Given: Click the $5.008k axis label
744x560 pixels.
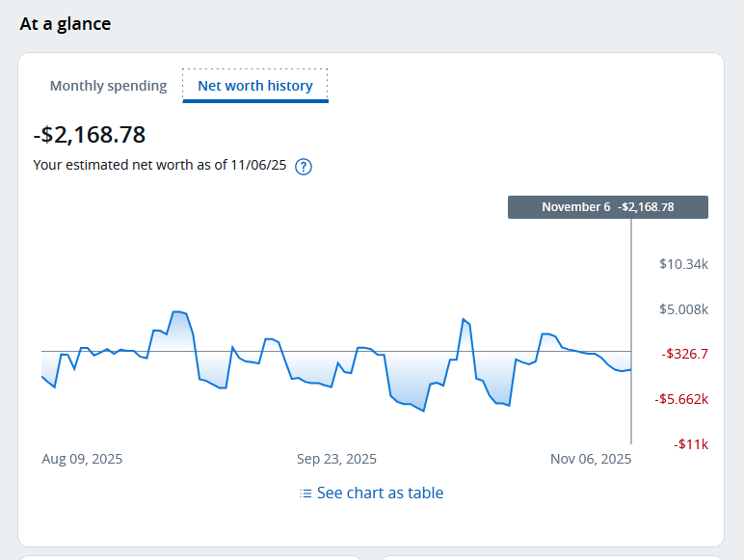Looking at the screenshot, I should [x=683, y=309].
